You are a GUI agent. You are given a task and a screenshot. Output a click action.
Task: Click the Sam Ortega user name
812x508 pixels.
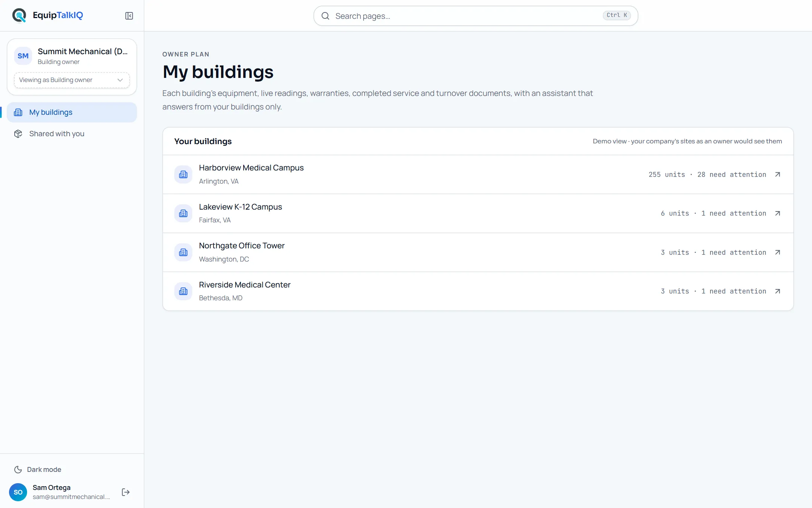(52, 487)
